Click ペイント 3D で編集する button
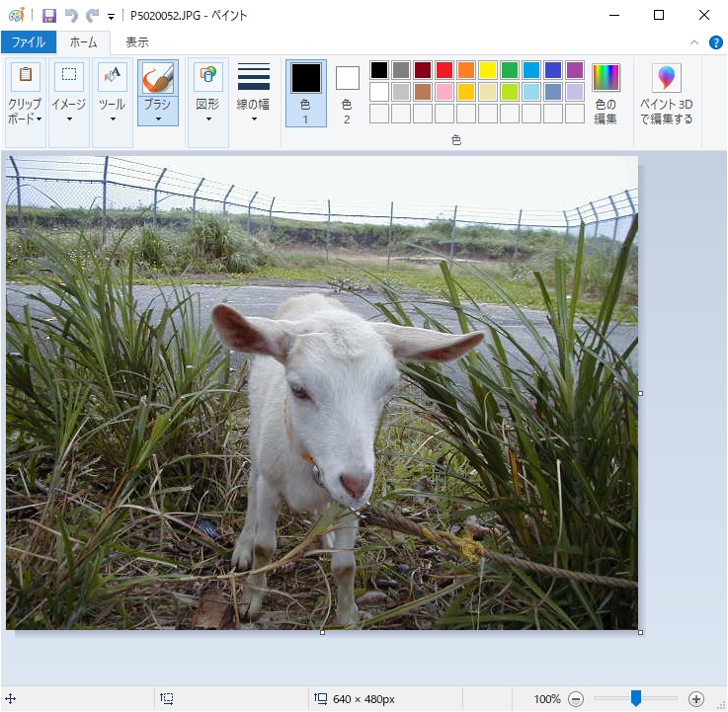Viewport: 728px width, 712px height. pos(667,93)
